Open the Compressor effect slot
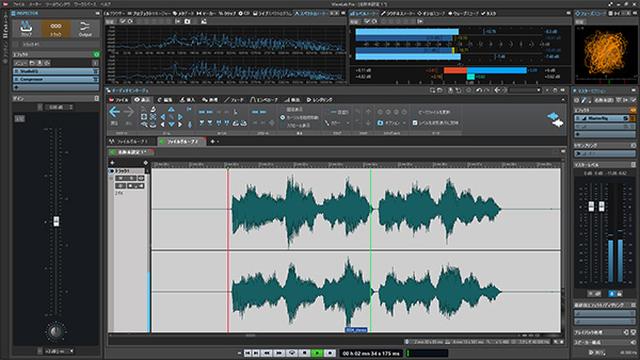 click(x=56, y=79)
